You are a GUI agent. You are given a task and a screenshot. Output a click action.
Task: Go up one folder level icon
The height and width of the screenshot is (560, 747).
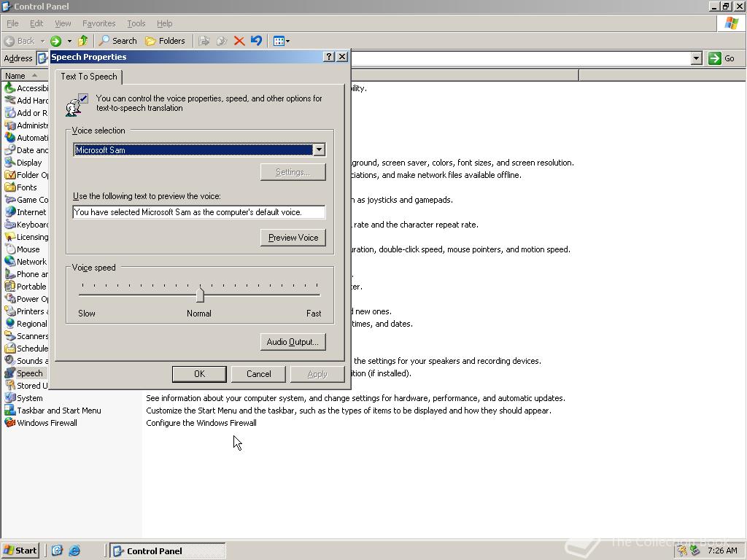click(83, 41)
